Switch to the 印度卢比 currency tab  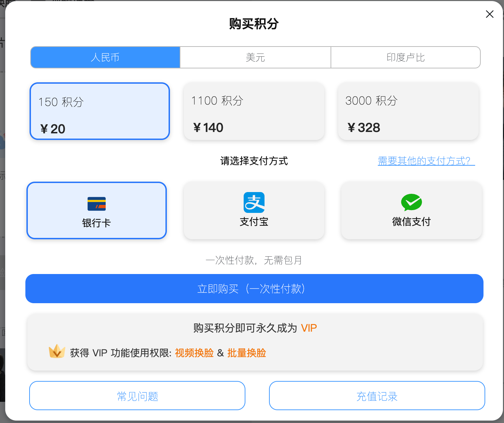(406, 57)
